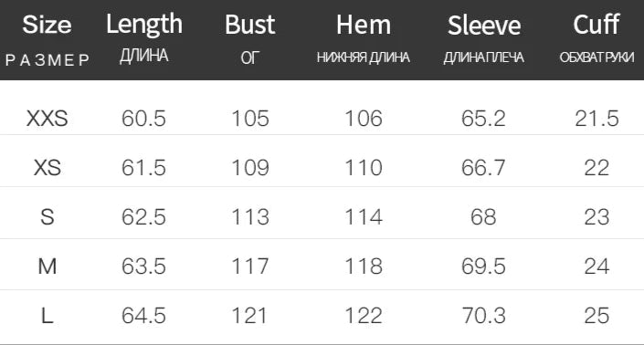This screenshot has width=644, height=345.
Task: Select the M size row label
Action: (48, 267)
